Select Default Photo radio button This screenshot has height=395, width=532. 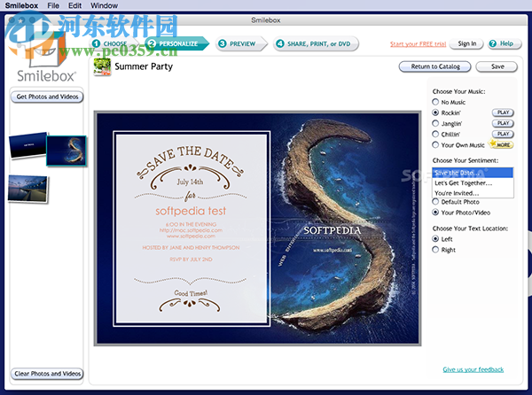[435, 202]
